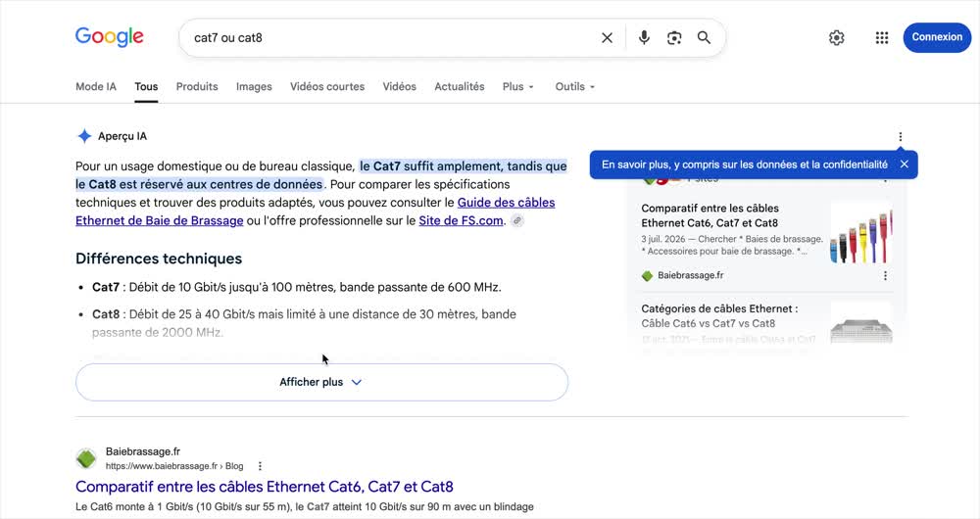Image resolution: width=980 pixels, height=519 pixels.
Task: Click the Google logo
Action: click(x=110, y=37)
